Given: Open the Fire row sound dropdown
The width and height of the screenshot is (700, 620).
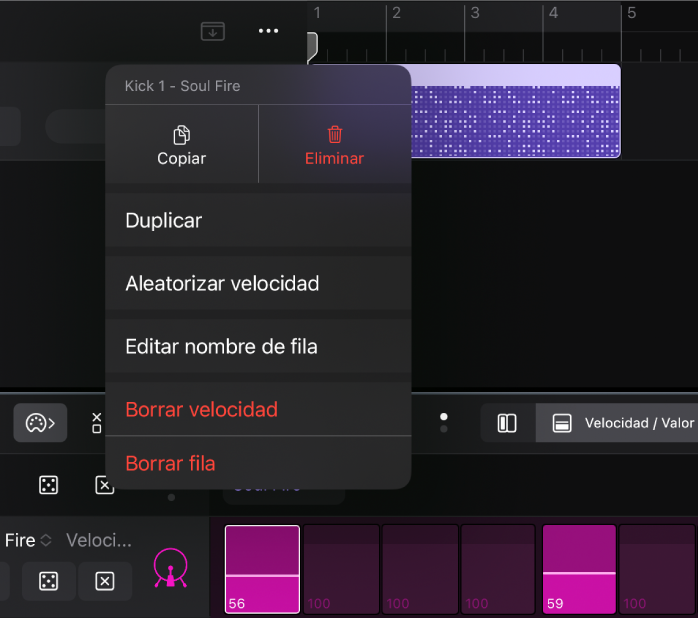Looking at the screenshot, I should pyautogui.click(x=28, y=541).
